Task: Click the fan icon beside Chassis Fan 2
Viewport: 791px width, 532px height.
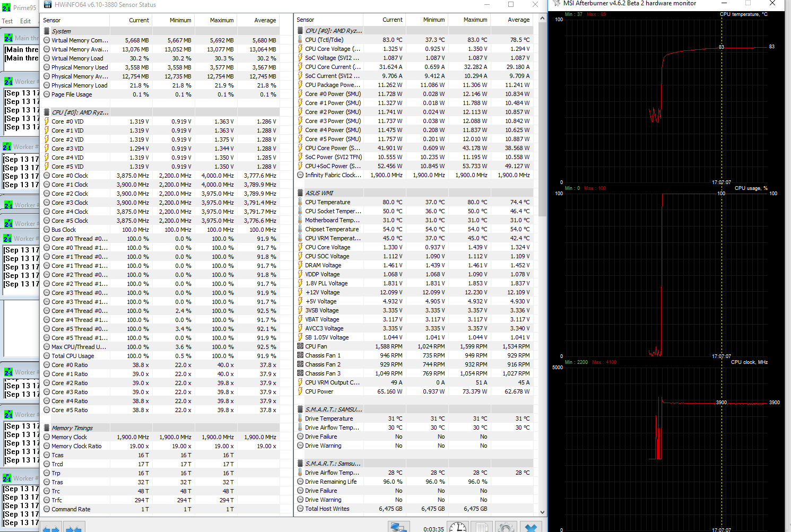Action: tap(300, 364)
